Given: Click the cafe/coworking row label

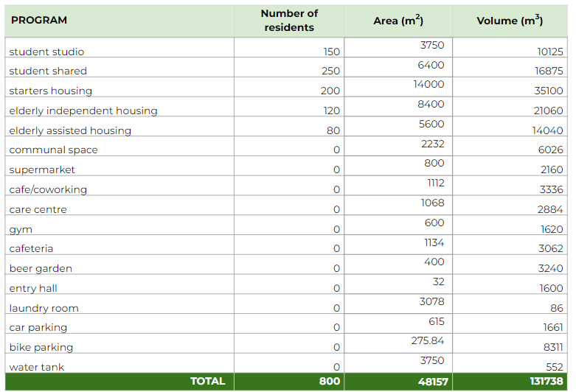Looking at the screenshot, I should [x=48, y=189].
